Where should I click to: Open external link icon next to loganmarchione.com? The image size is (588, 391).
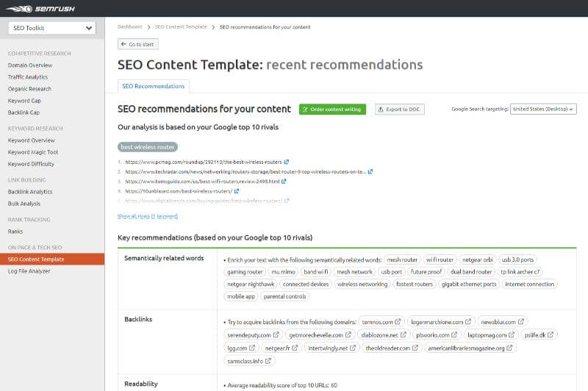pyautogui.click(x=468, y=322)
